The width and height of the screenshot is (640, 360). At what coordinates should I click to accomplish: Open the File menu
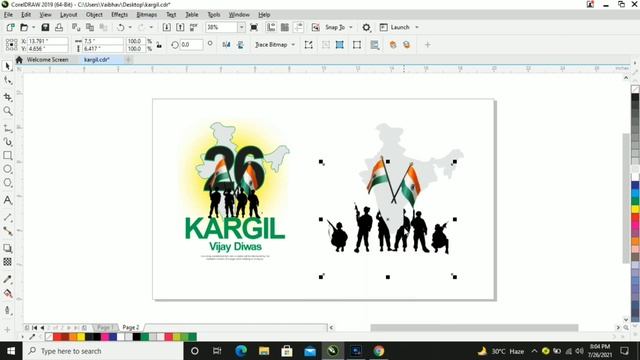point(8,15)
